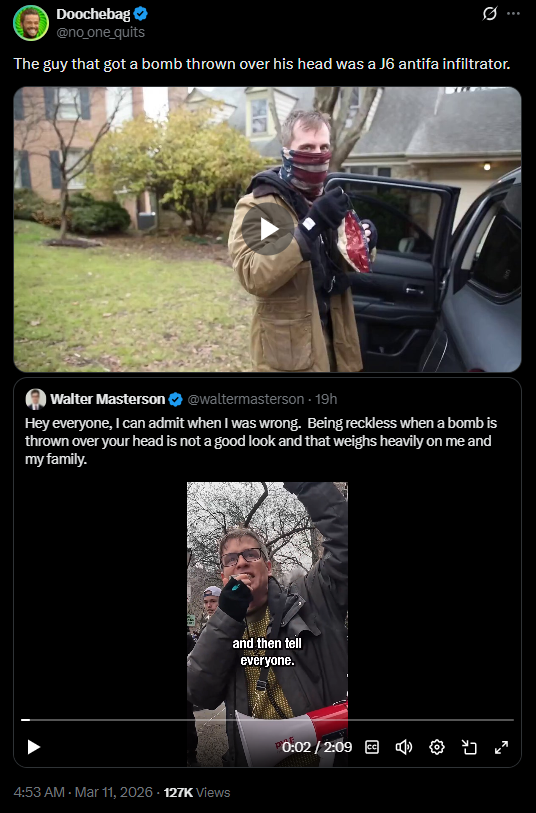
Task: Click Doochebag's blue verified badge
Action: (140, 14)
